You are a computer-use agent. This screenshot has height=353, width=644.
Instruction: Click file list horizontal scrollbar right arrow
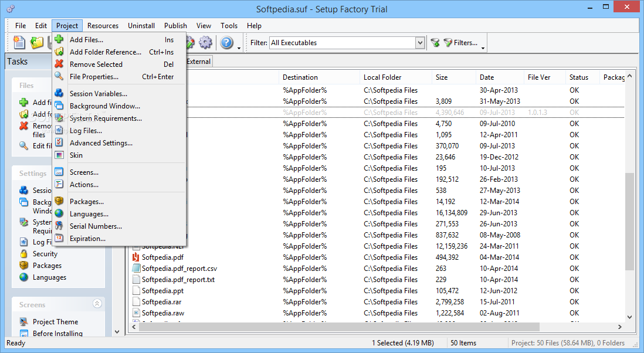[x=620, y=327]
